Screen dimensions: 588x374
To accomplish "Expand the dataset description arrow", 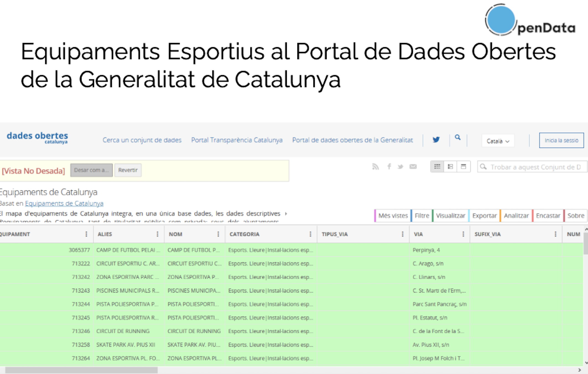I will [286, 214].
